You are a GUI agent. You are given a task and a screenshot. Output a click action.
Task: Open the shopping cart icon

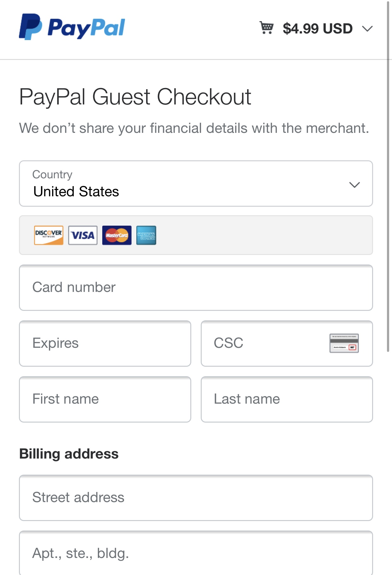click(266, 28)
